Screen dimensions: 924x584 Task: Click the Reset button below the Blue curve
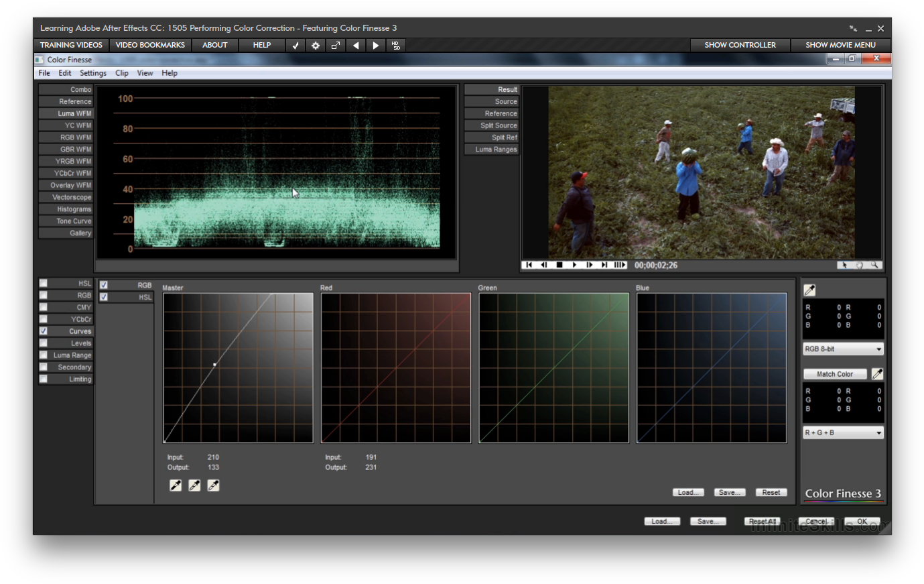(771, 491)
